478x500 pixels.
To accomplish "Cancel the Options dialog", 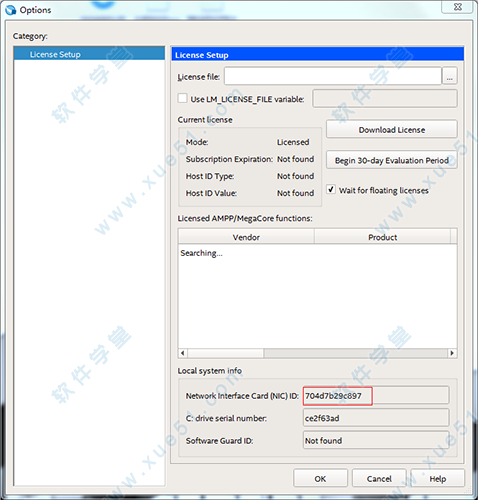I will 379,478.
